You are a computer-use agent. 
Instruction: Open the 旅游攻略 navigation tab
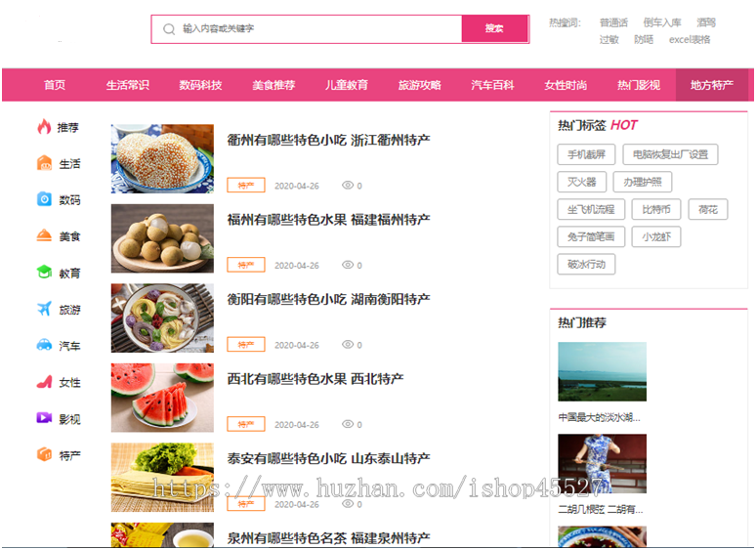(419, 85)
